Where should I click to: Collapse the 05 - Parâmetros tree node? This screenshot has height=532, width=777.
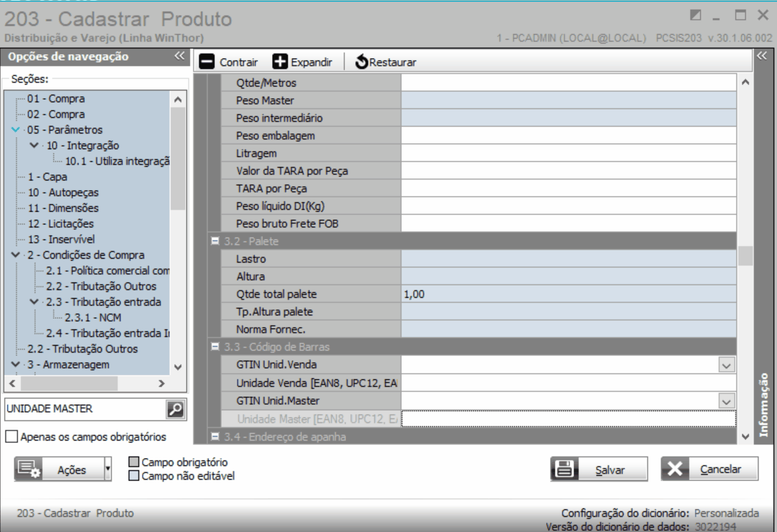[16, 130]
